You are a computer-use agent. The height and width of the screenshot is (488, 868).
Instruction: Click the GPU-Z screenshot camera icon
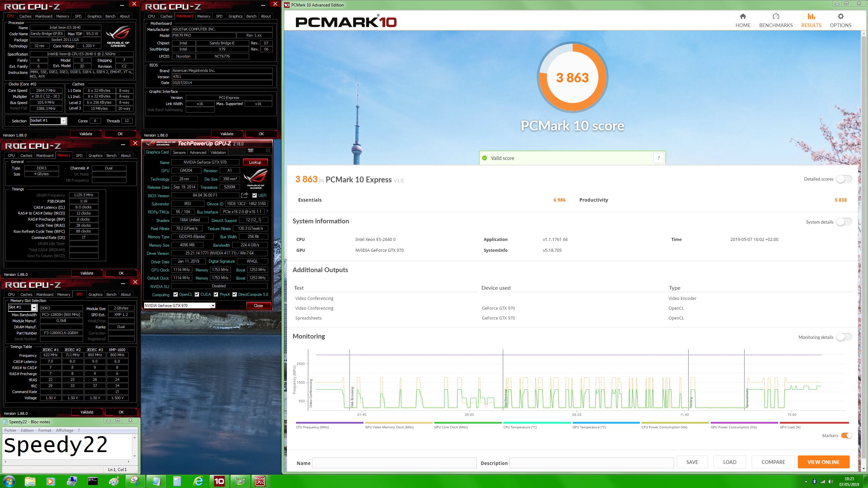tap(251, 150)
